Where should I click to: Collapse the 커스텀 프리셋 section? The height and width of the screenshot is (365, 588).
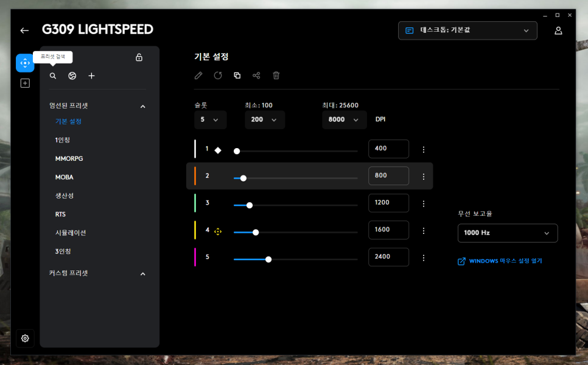click(142, 274)
